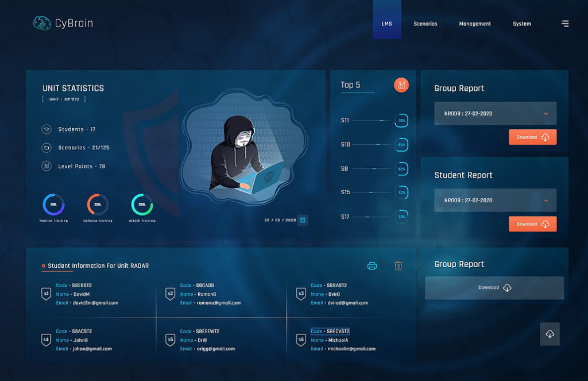Click the printer icon above student information
The width and height of the screenshot is (588, 381).
tap(372, 266)
